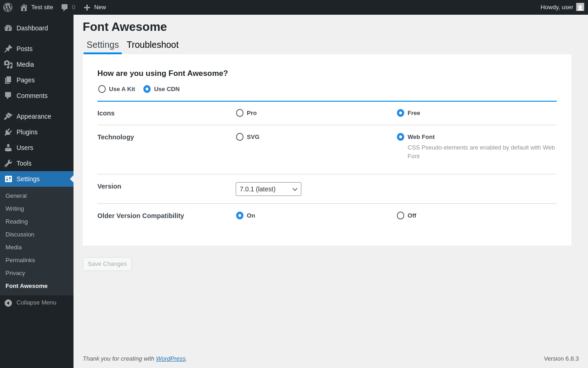The image size is (588, 368).
Task: Select SVG as the technology
Action: coord(240,137)
